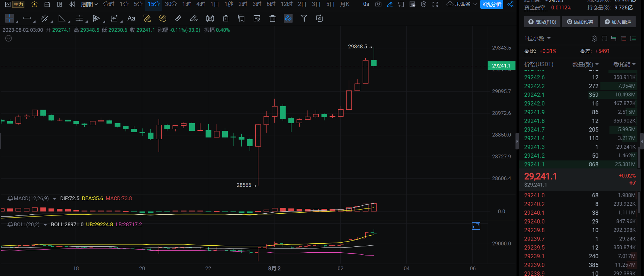The image size is (644, 276).
Task: Enter fullscreen chart mode
Action: 435,4
